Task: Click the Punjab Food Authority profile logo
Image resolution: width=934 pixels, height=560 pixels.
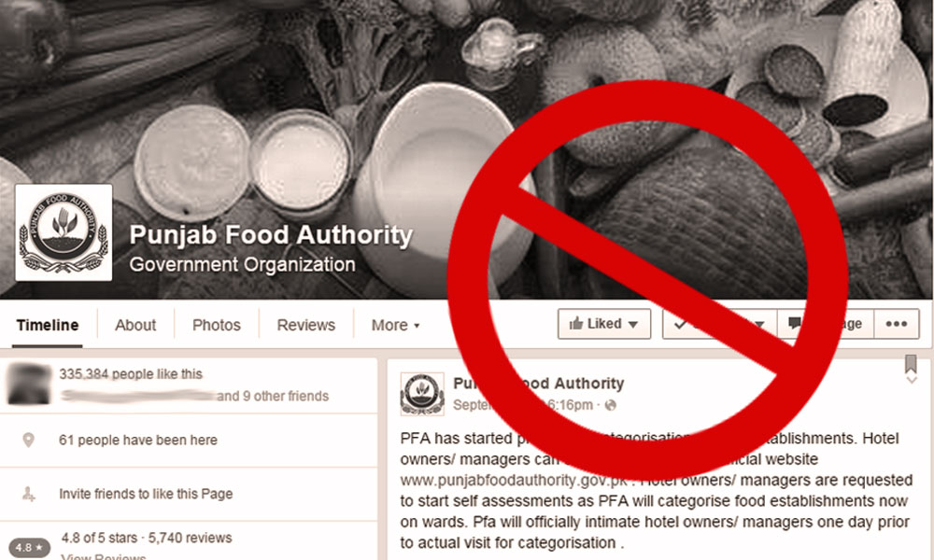Action: (64, 232)
